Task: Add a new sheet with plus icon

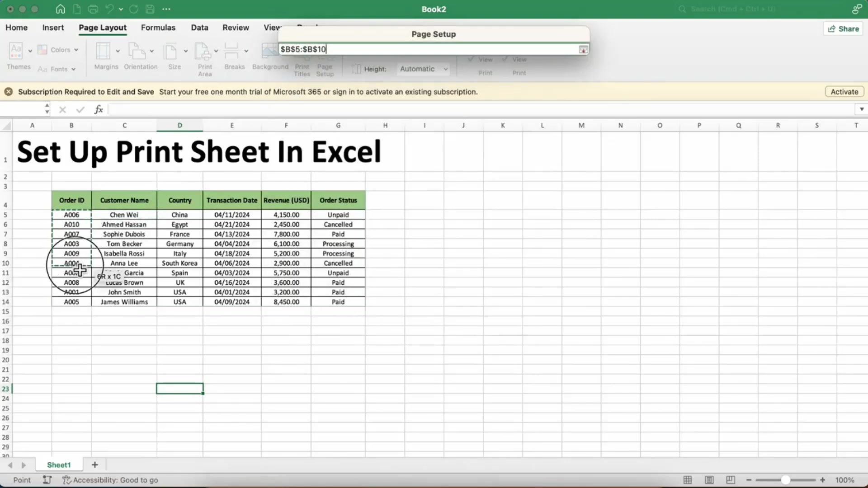Action: tap(95, 465)
